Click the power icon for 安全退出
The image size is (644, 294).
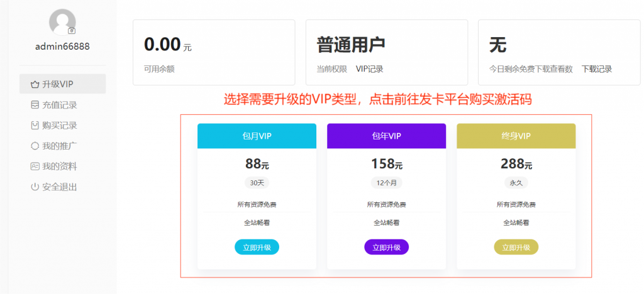[35, 187]
